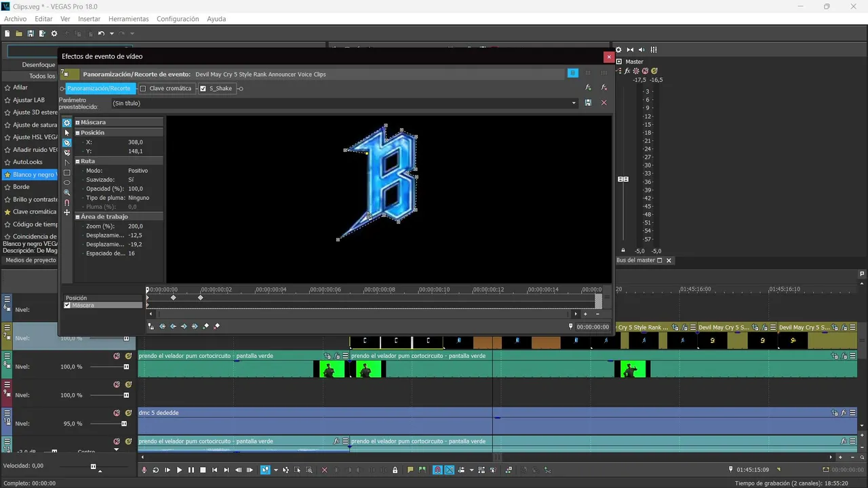
Task: Click the Desenfoque category in effects list
Action: click(39, 65)
